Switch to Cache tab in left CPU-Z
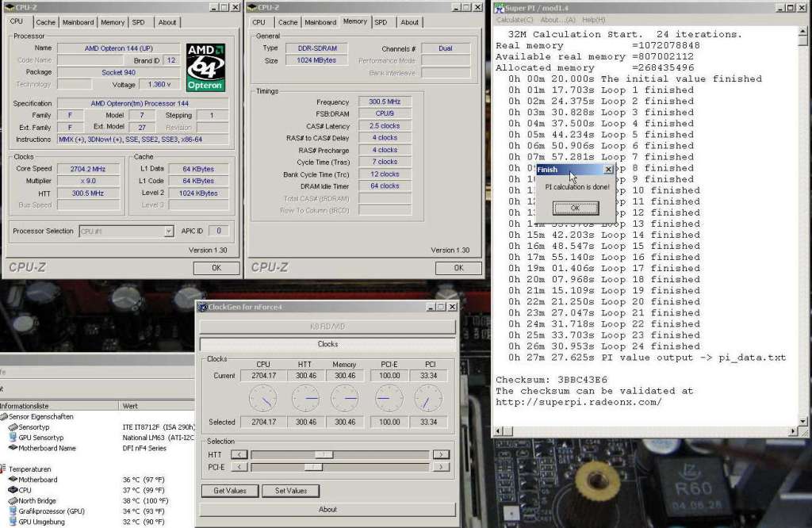Viewport: 812px width, 528px height. tap(45, 22)
